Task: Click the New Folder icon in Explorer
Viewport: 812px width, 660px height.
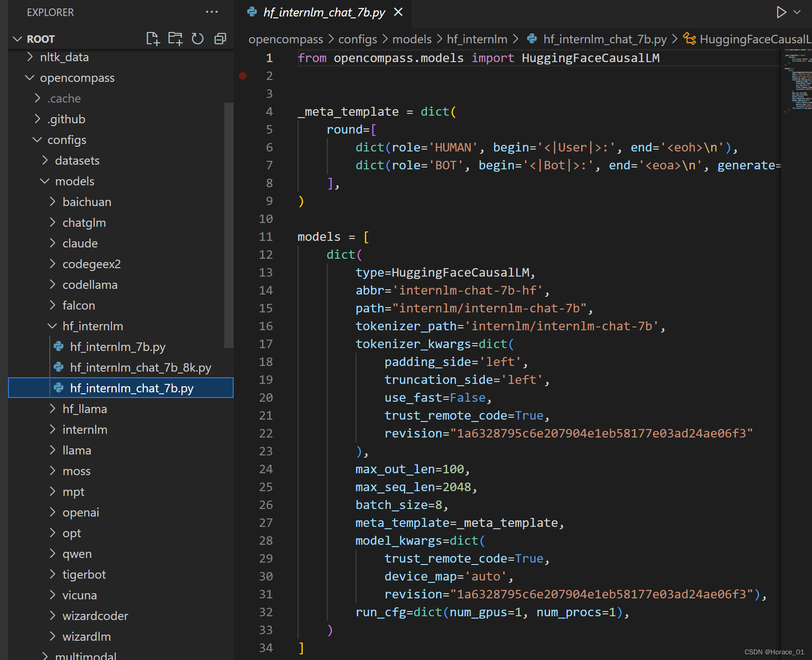Action: pyautogui.click(x=175, y=39)
